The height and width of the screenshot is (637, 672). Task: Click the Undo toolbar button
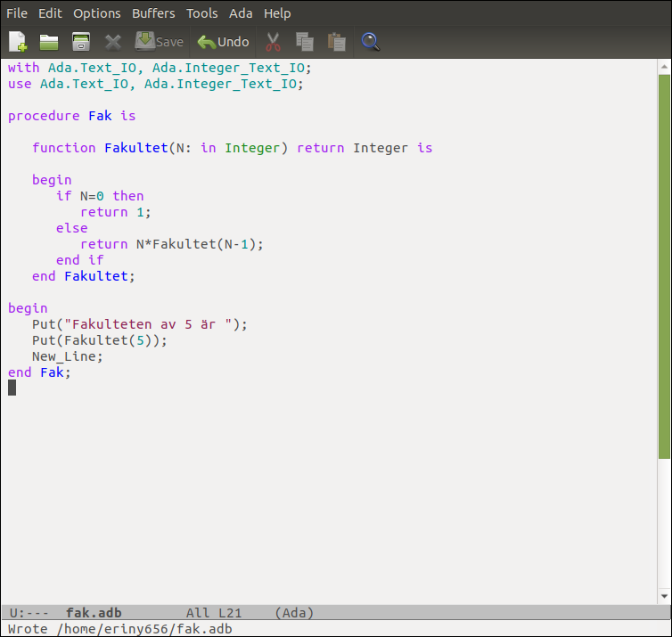[x=223, y=42]
